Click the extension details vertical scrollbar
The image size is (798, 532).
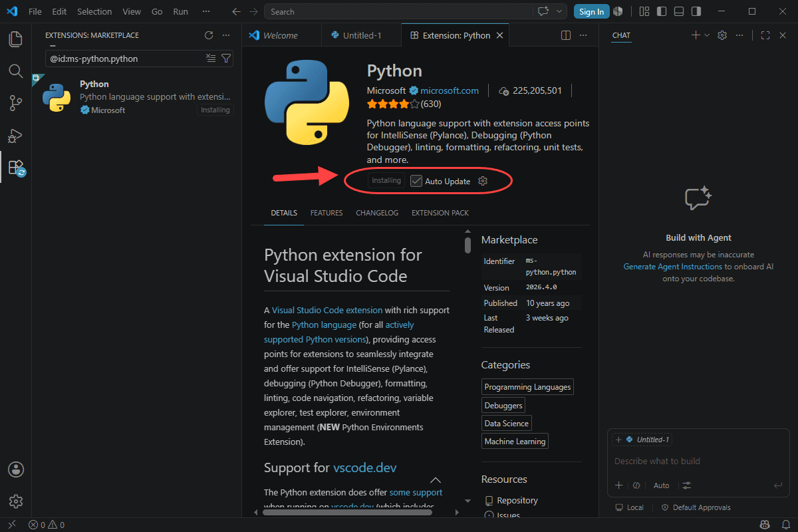tap(467, 245)
